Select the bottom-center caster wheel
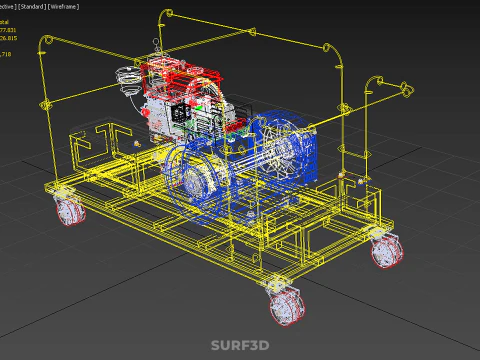This screenshot has width=480, height=360. [x=287, y=307]
